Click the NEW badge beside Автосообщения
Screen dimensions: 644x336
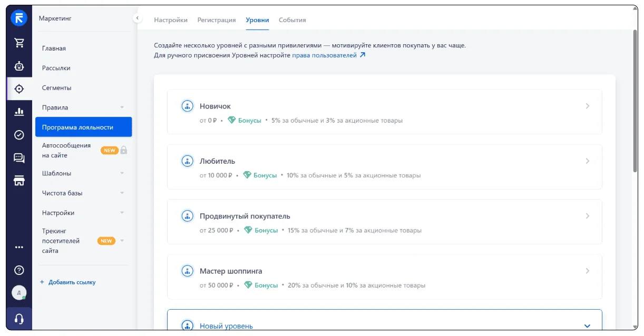109,150
